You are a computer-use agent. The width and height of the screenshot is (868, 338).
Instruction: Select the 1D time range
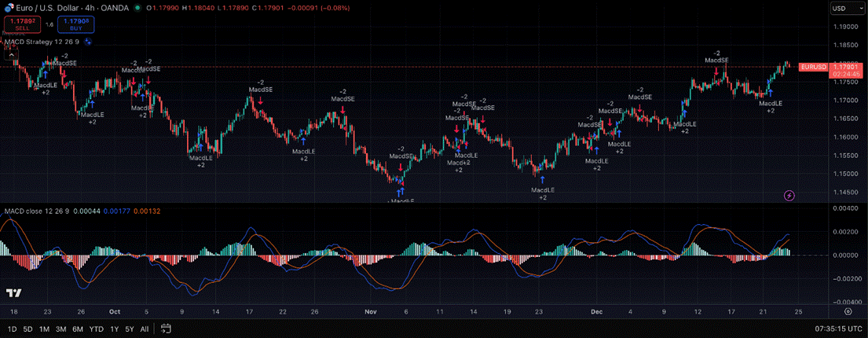pyautogui.click(x=12, y=329)
